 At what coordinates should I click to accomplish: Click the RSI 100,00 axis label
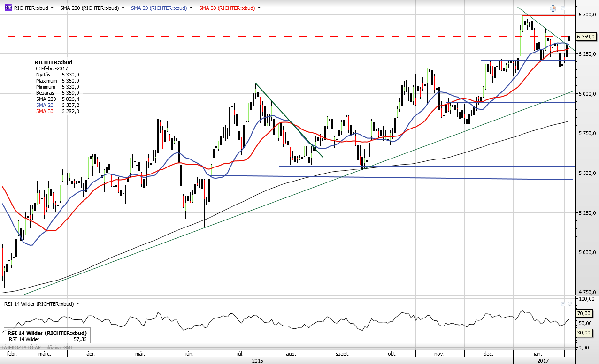pyautogui.click(x=586, y=299)
